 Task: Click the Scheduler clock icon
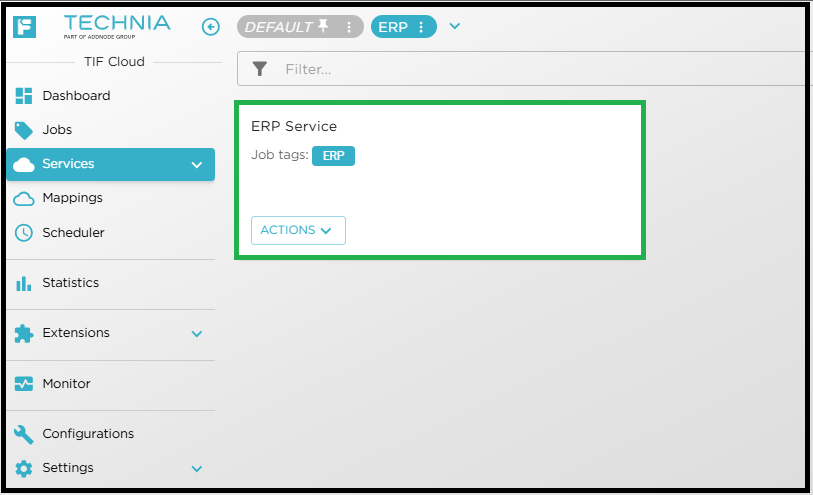24,233
